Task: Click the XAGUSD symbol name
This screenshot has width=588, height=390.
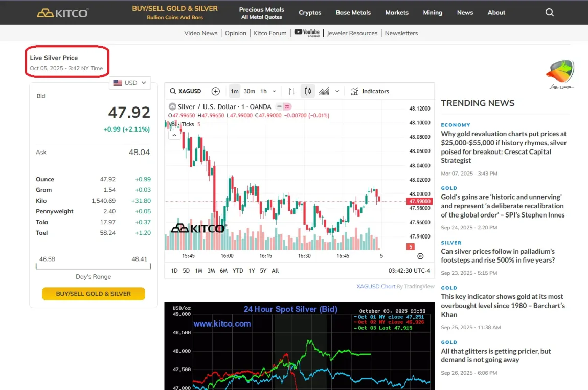Action: (190, 91)
